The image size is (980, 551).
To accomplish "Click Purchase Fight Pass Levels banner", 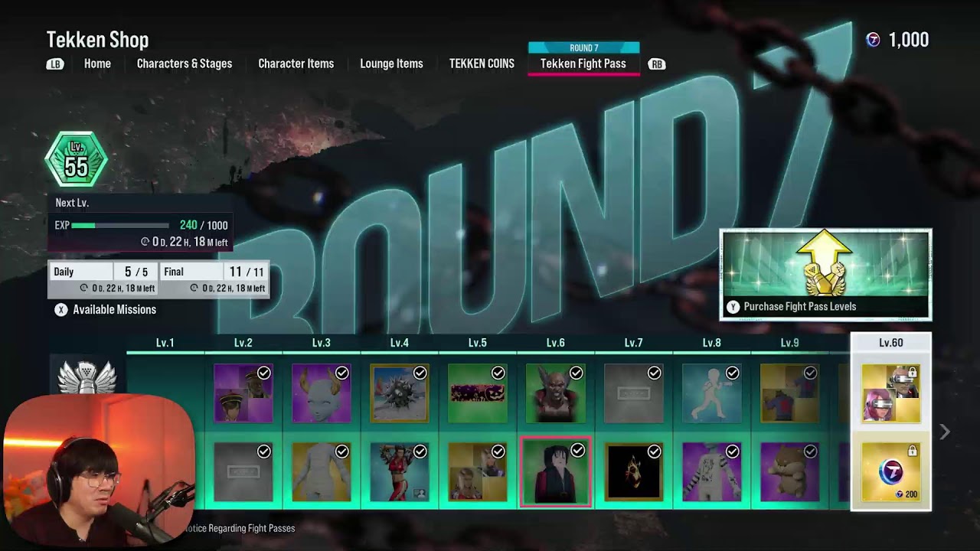I will tap(825, 274).
